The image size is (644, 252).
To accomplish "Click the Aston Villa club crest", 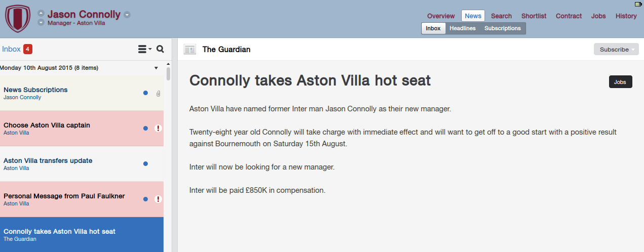I will click(x=18, y=19).
